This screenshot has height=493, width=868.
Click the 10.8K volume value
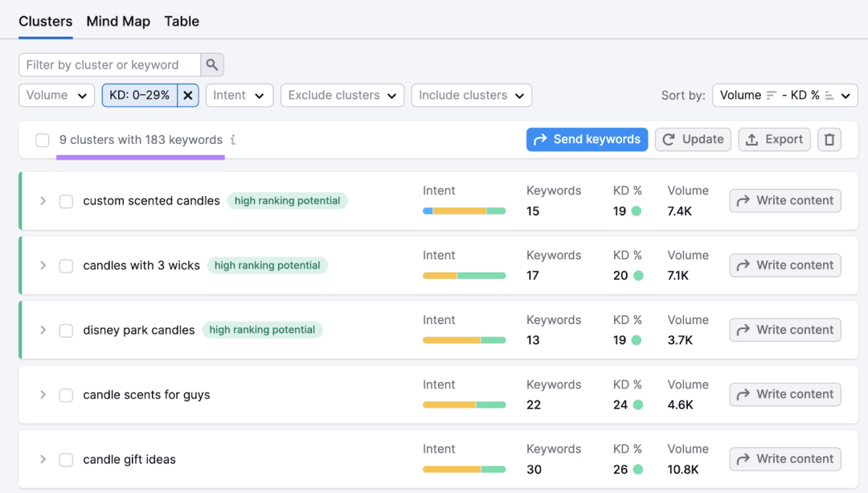point(683,469)
